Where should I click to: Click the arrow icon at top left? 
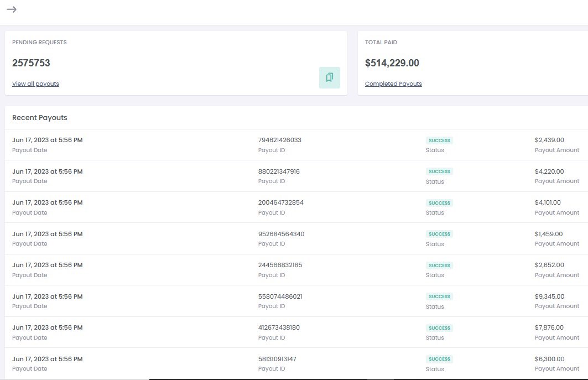point(12,9)
